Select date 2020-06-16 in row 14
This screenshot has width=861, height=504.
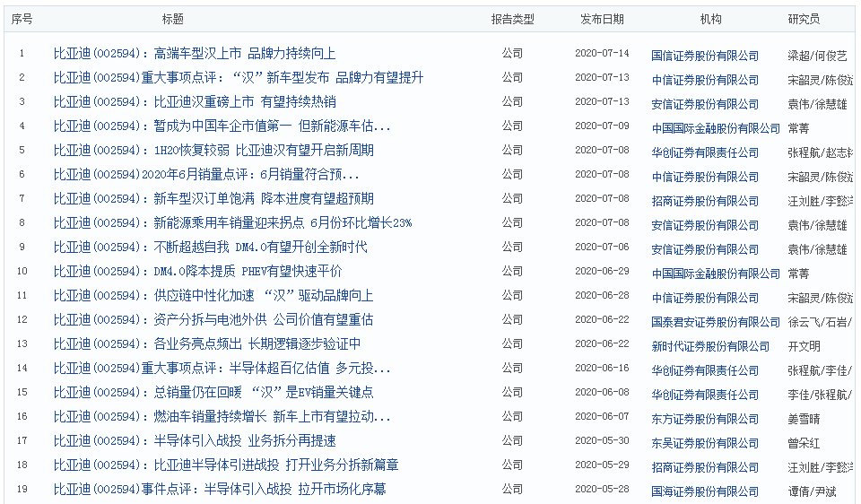[x=602, y=368]
